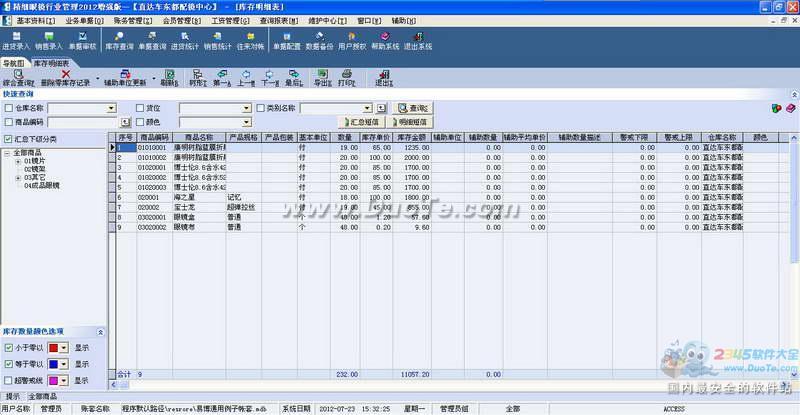
Task: Expand the 01镜片 tree node
Action: click(18, 160)
